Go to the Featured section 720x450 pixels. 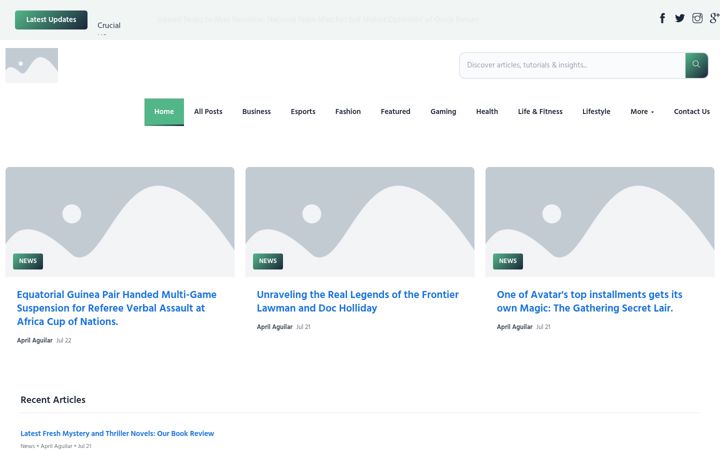point(395,112)
